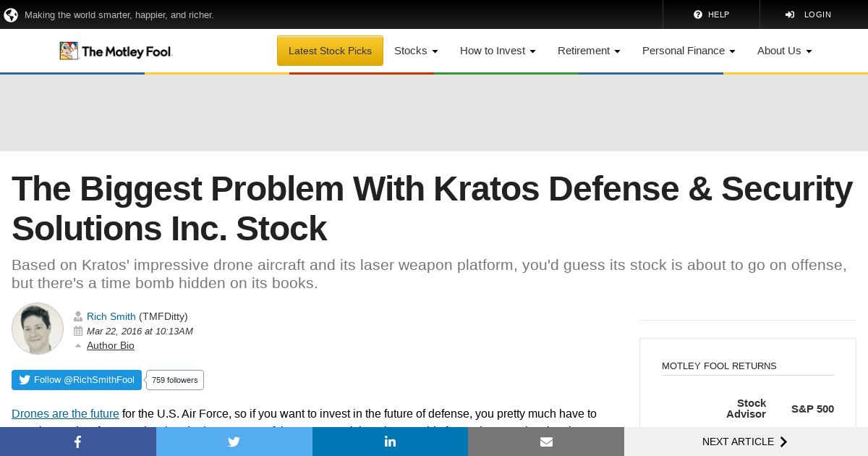
Task: Expand the Stocks dropdown menu
Action: pos(416,51)
